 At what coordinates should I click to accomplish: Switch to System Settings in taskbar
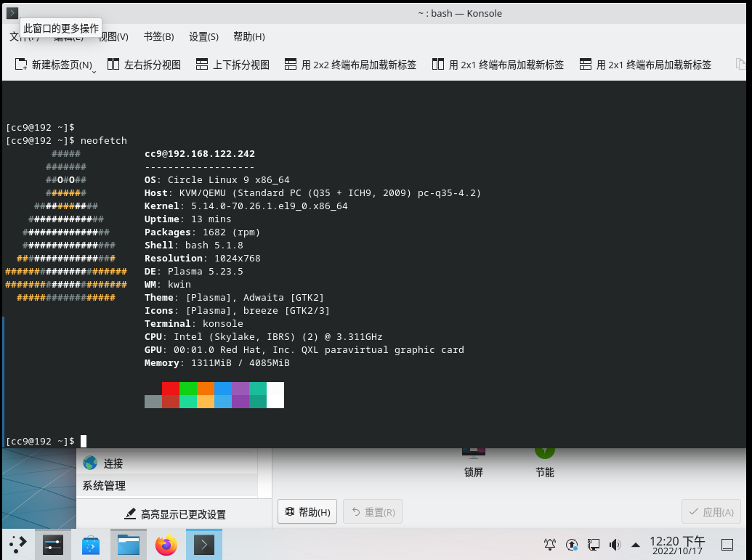pyautogui.click(x=53, y=545)
